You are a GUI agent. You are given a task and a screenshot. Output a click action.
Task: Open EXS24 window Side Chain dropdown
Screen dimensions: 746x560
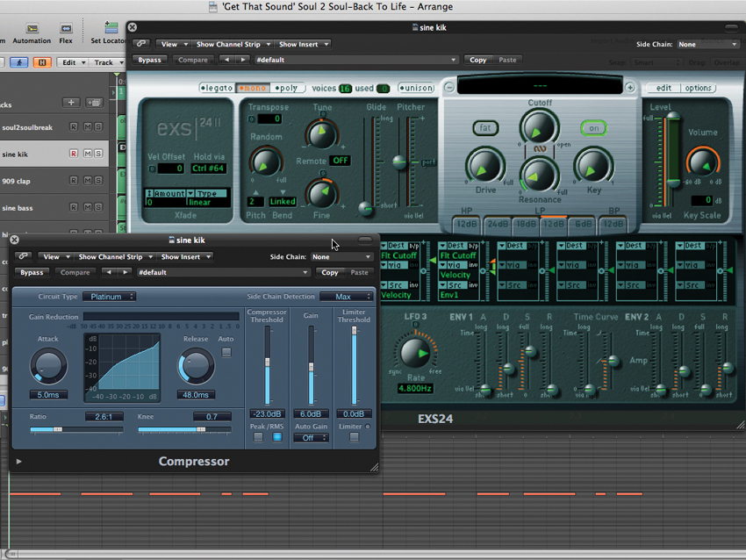click(707, 44)
